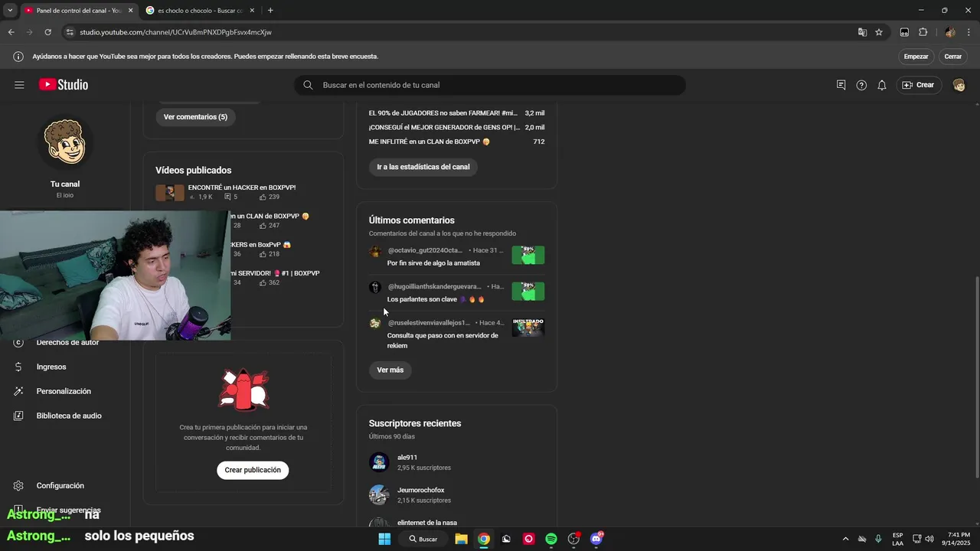Click the channel avatar in the sidebar

pyautogui.click(x=65, y=143)
